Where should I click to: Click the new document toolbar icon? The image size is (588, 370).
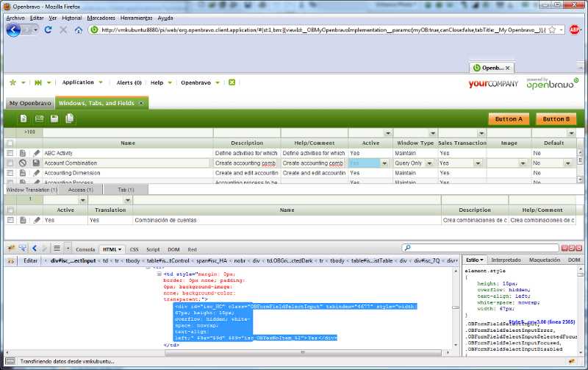pos(24,118)
